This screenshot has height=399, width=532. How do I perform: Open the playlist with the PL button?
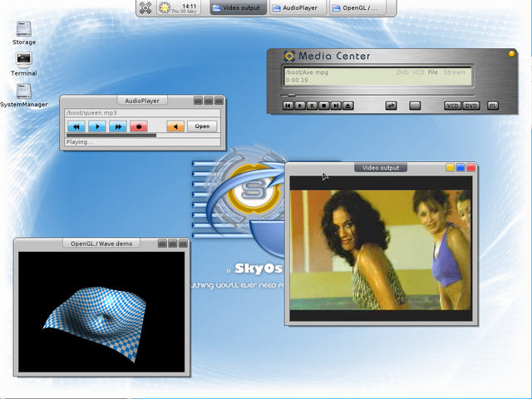click(x=493, y=106)
